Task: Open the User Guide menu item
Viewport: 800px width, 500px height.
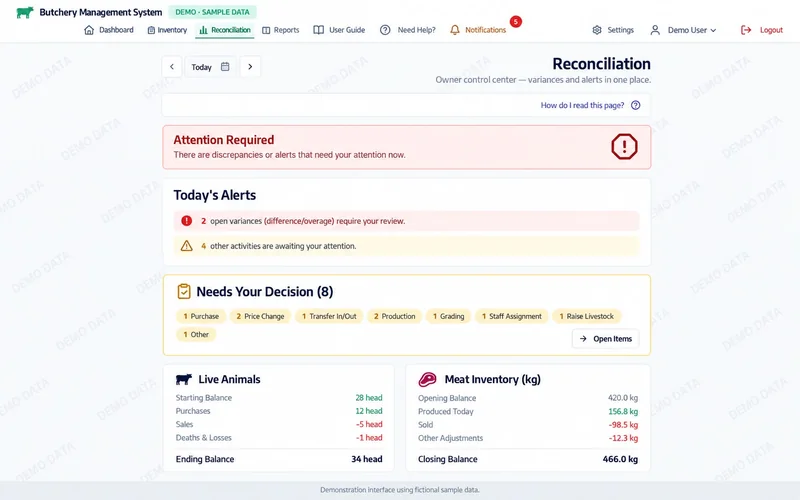Action: click(x=339, y=30)
